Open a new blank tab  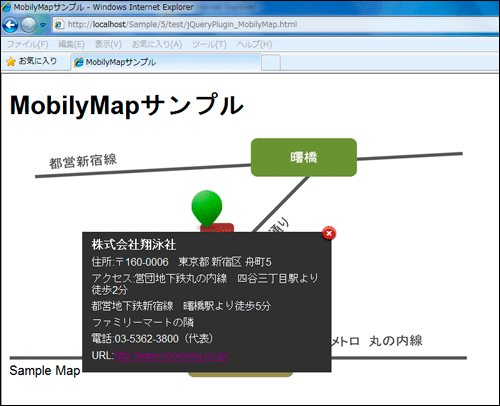coord(271,63)
